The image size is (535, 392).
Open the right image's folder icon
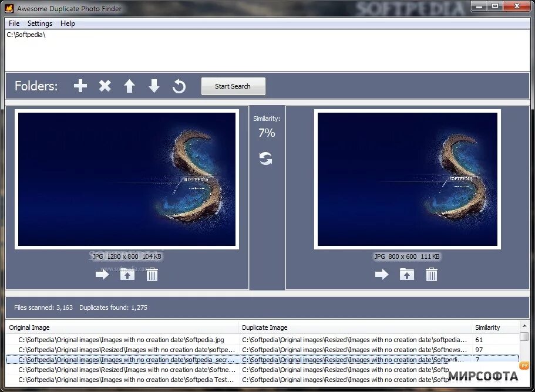[407, 275]
